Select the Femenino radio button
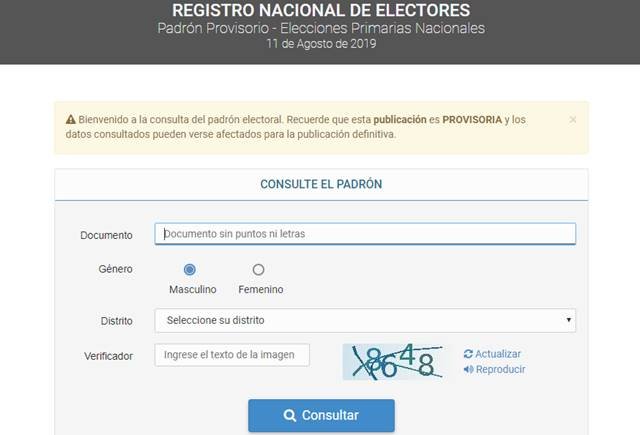Viewport: 640px width, 435px height. (x=258, y=269)
